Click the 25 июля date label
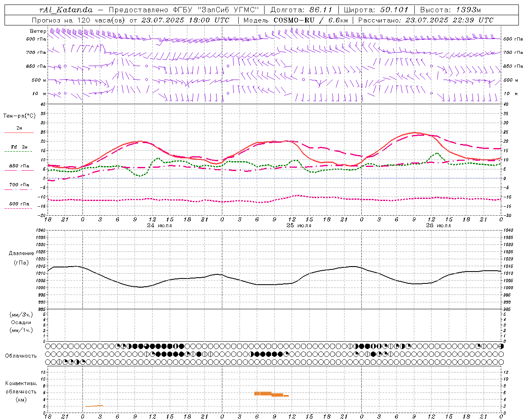This screenshot has width=525, height=420. click(299, 225)
